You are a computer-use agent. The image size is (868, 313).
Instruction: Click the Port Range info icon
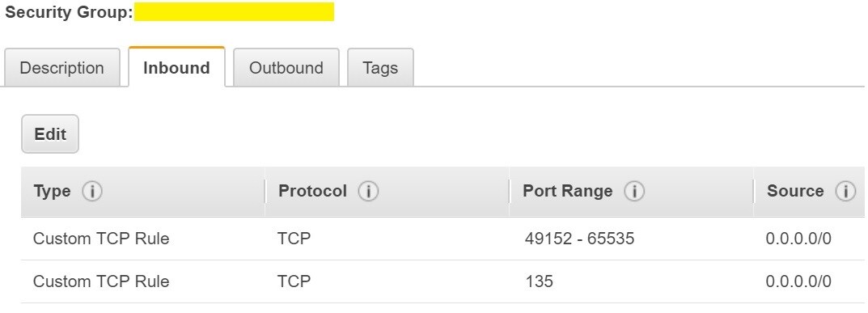point(634,192)
